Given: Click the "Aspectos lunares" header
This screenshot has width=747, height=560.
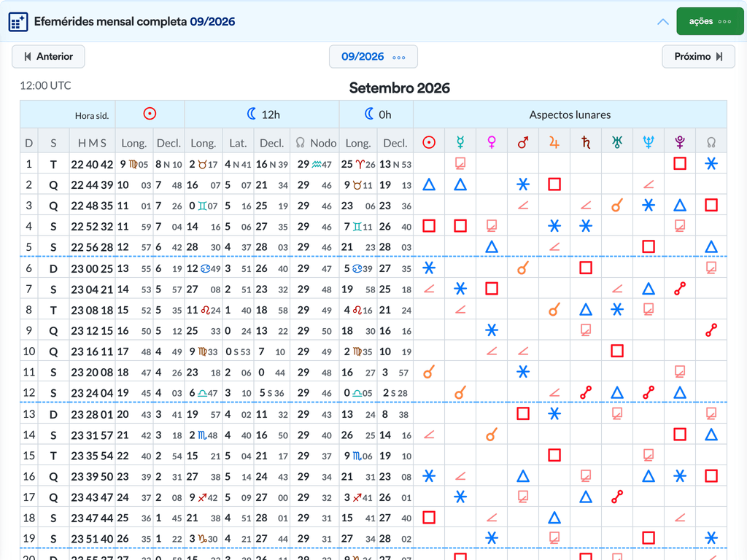Looking at the screenshot, I should click(x=570, y=114).
